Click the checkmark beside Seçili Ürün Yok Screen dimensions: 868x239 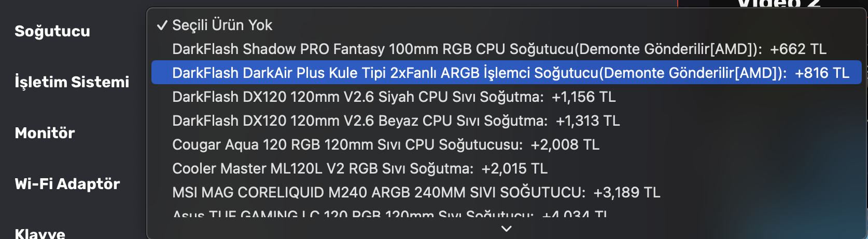click(162, 25)
